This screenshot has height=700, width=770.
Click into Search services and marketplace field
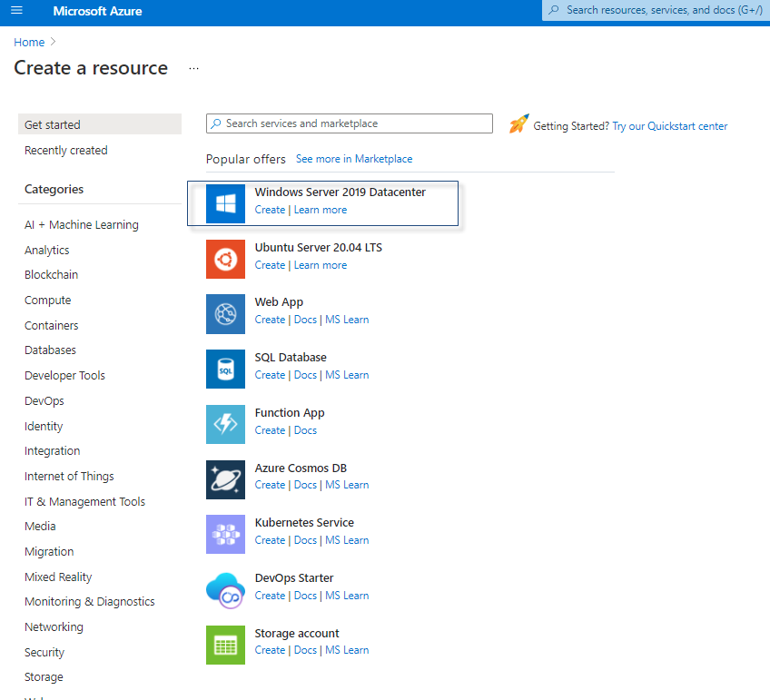(350, 123)
